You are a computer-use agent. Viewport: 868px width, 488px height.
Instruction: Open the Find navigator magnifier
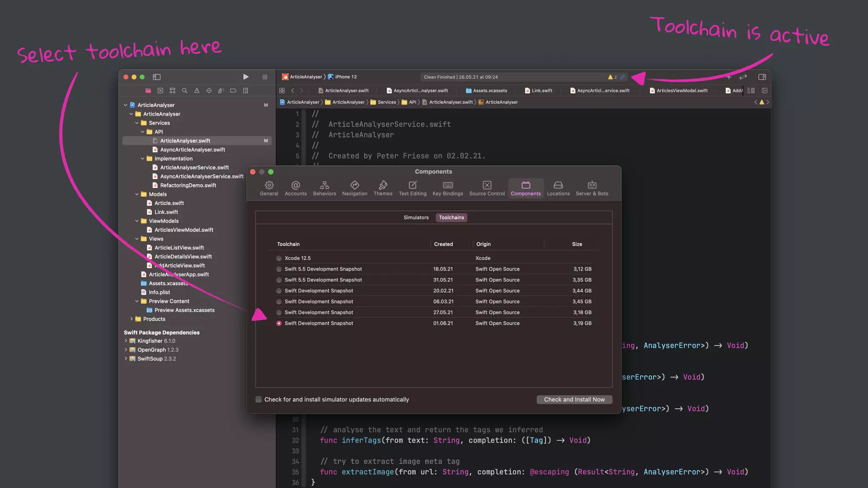pyautogui.click(x=184, y=91)
